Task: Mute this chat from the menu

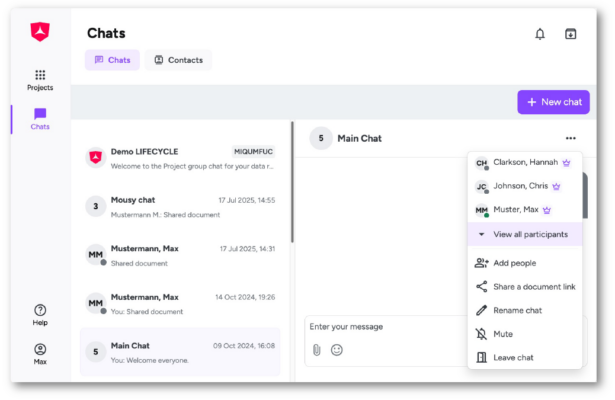Action: pos(503,334)
